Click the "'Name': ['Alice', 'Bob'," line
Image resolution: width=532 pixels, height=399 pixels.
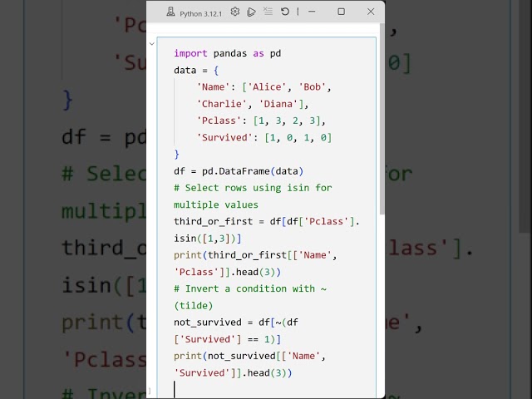264,86
